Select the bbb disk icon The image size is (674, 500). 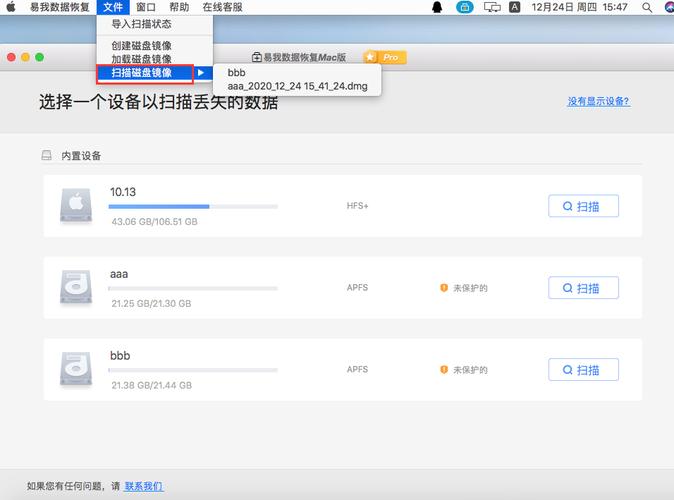pyautogui.click(x=76, y=369)
